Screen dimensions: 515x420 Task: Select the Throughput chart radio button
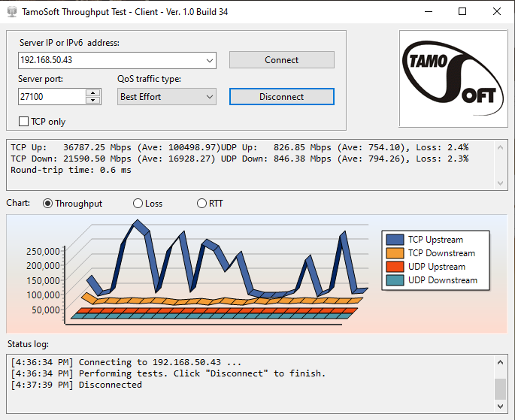[49, 204]
